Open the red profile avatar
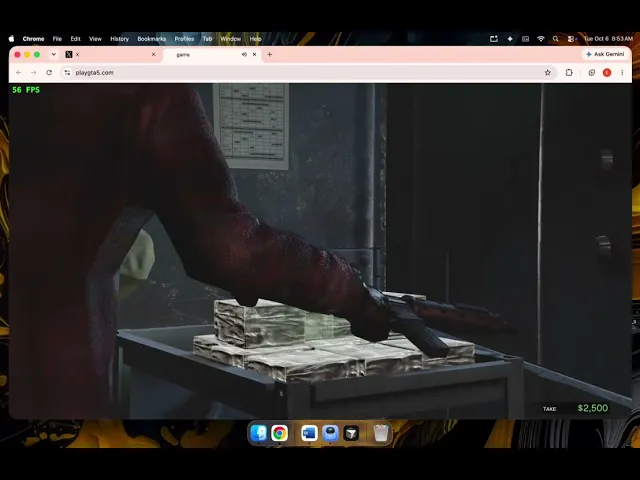This screenshot has height=480, width=640. point(607,73)
